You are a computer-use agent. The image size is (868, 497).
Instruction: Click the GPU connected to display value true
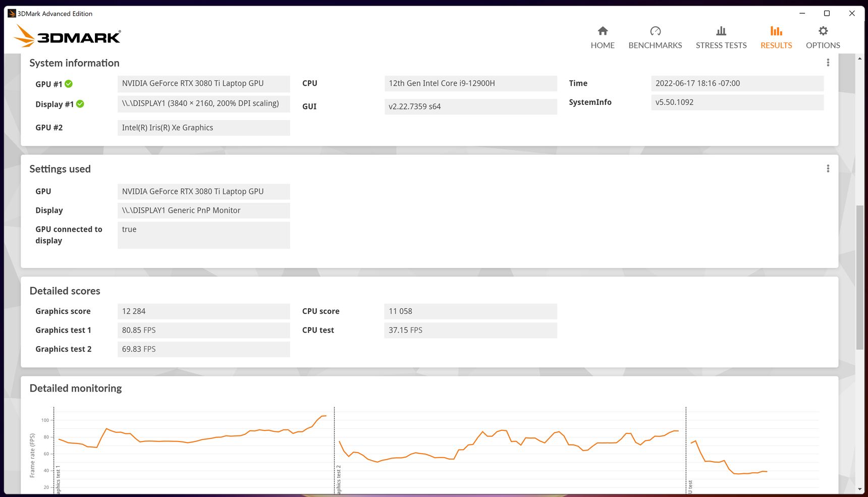click(204, 235)
